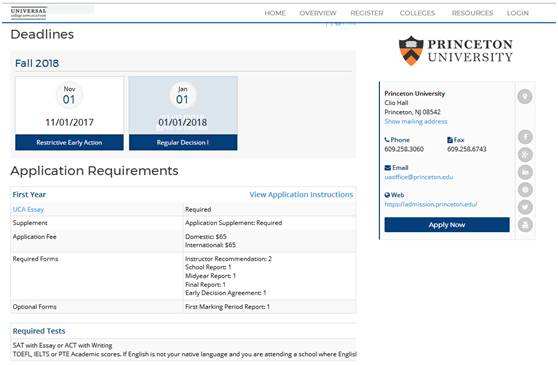This screenshot has height=365, width=558.
Task: Click the First Year section title
Action: coord(29,195)
